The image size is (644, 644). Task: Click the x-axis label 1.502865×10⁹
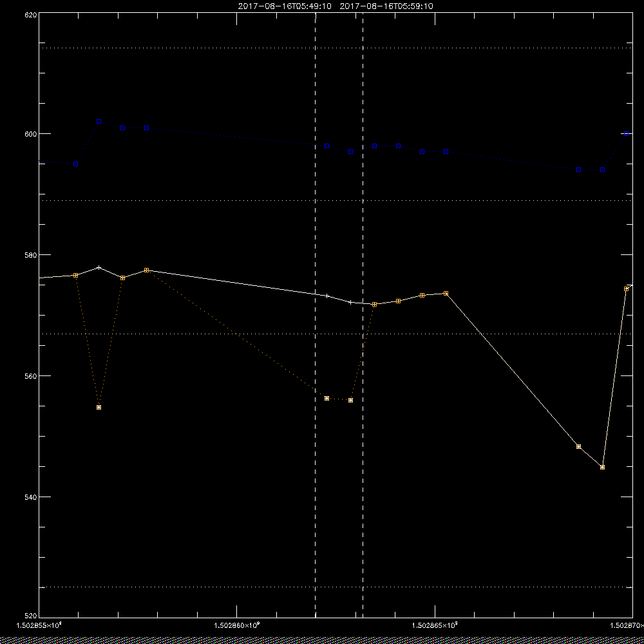(x=435, y=625)
